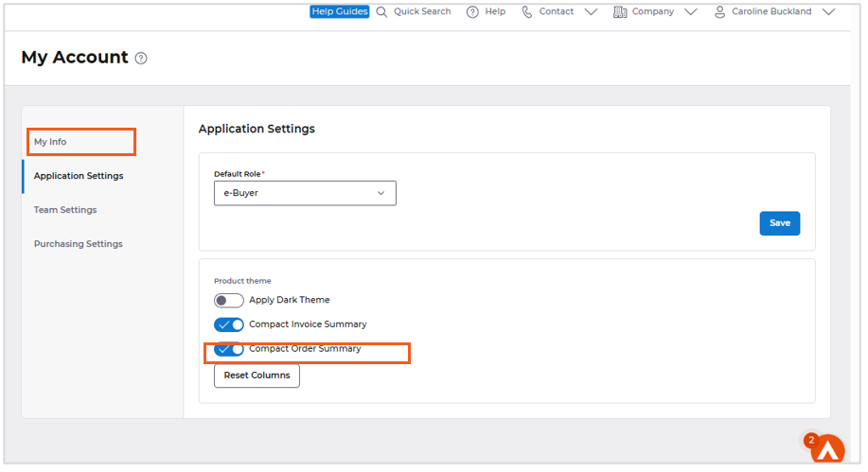Enable the Apply Dark Theme toggle
The image size is (868, 472).
228,301
